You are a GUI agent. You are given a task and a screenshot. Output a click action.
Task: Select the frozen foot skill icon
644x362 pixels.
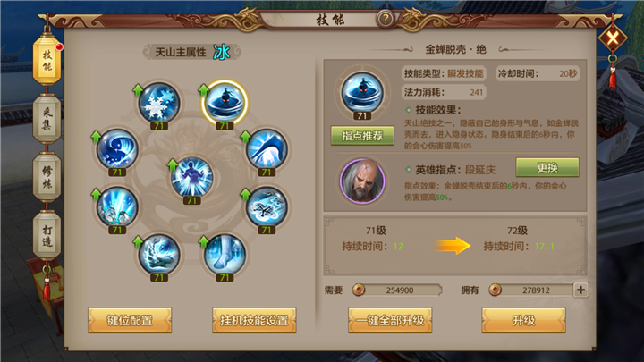(x=225, y=255)
